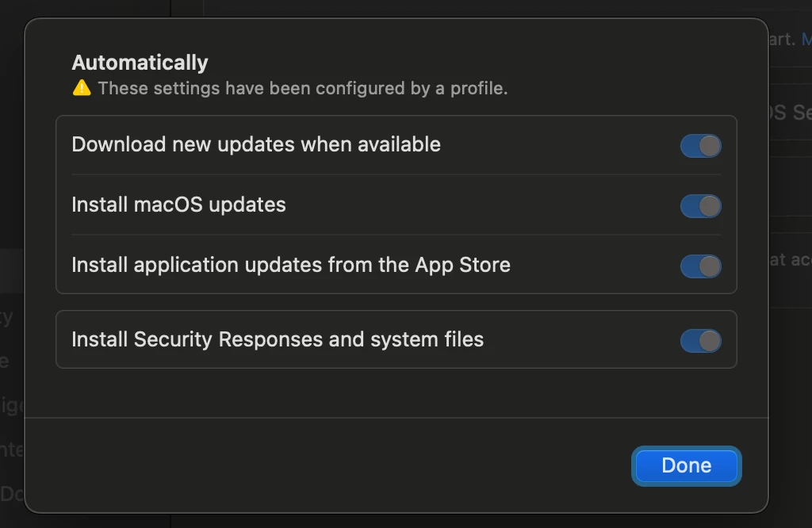Click the yellow warning triangle icon
The image size is (812, 528).
point(82,88)
